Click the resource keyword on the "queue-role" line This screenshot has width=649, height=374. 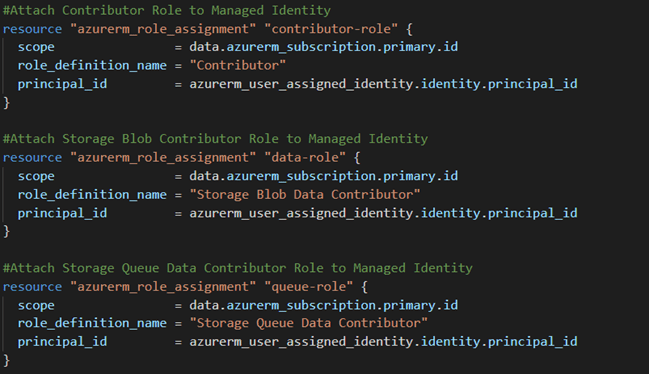(x=32, y=287)
